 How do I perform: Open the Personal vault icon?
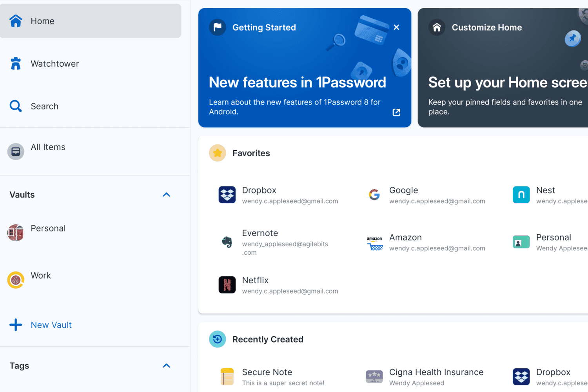(x=16, y=233)
